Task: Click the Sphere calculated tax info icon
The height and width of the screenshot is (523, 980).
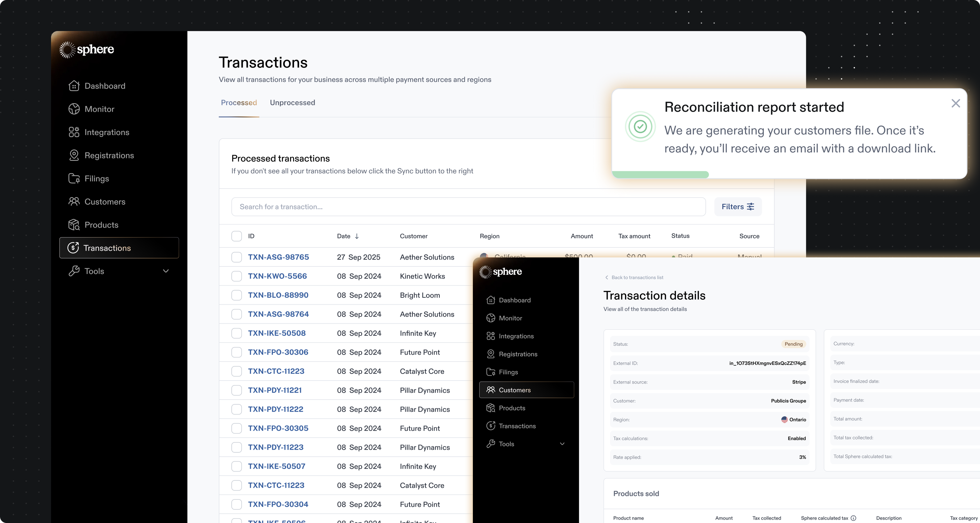Action: (853, 518)
